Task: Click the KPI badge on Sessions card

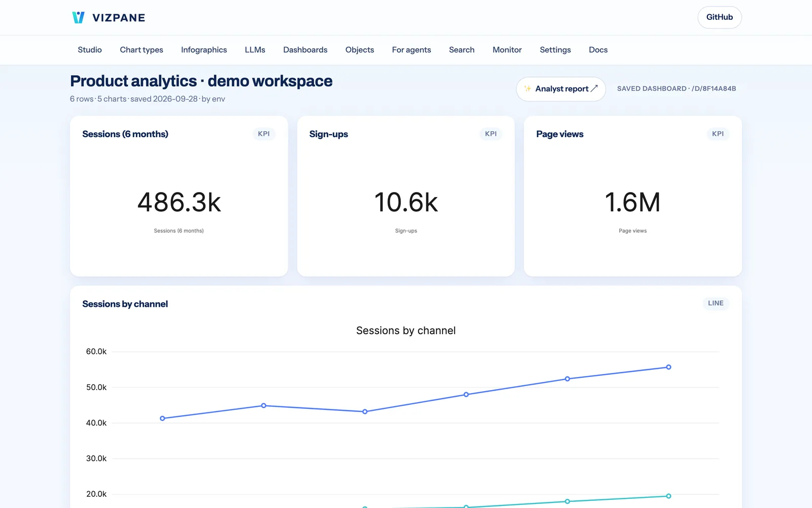Action: tap(264, 134)
